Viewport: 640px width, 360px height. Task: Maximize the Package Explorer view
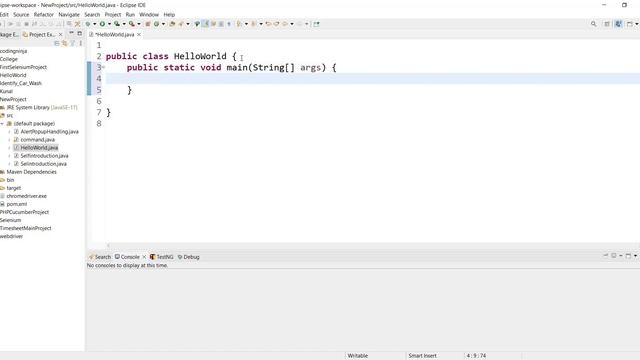click(80, 33)
